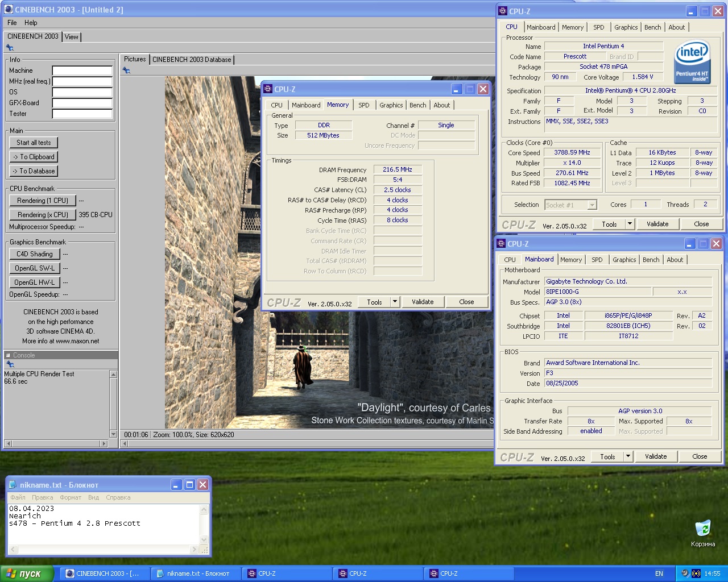The height and width of the screenshot is (582, 728).
Task: Select Graphics tab in CPU-Z Mainboard window
Action: pyautogui.click(x=624, y=260)
